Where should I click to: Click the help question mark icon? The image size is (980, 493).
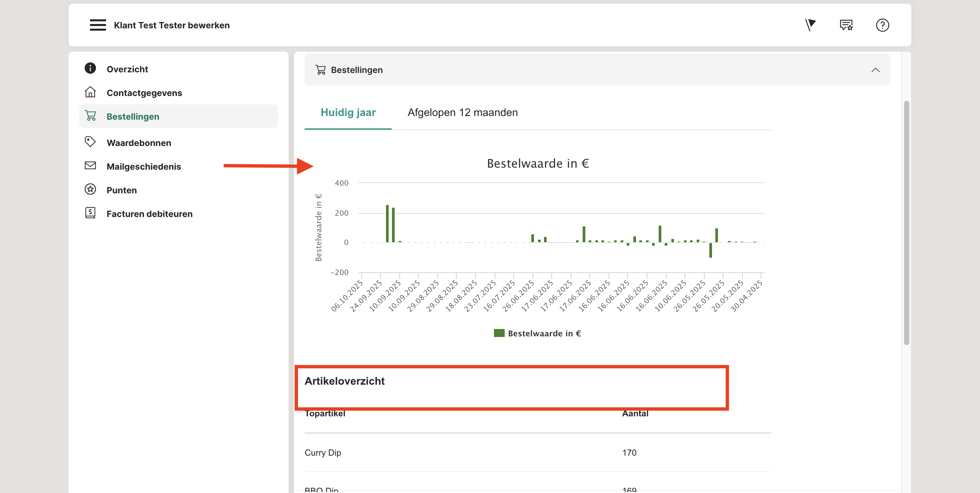coord(882,25)
